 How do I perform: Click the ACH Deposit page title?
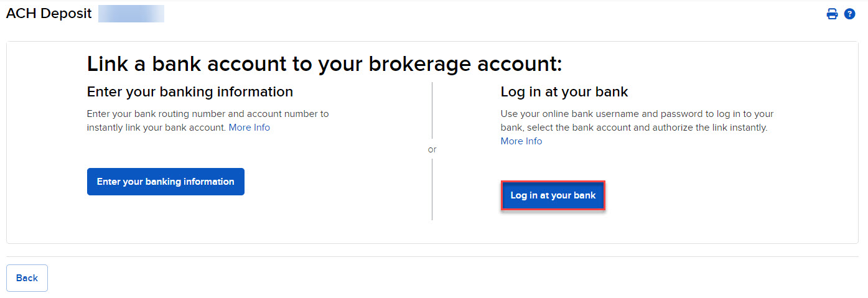[49, 14]
